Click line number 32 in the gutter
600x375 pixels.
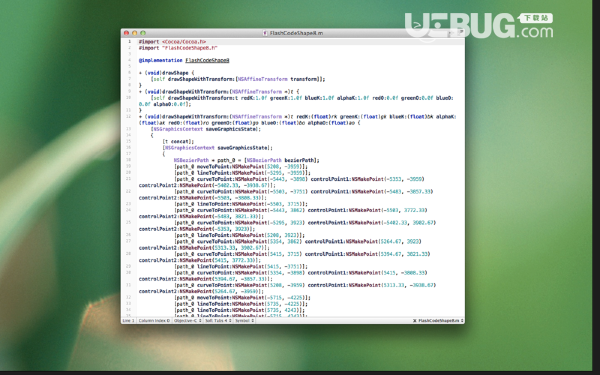coord(129,297)
